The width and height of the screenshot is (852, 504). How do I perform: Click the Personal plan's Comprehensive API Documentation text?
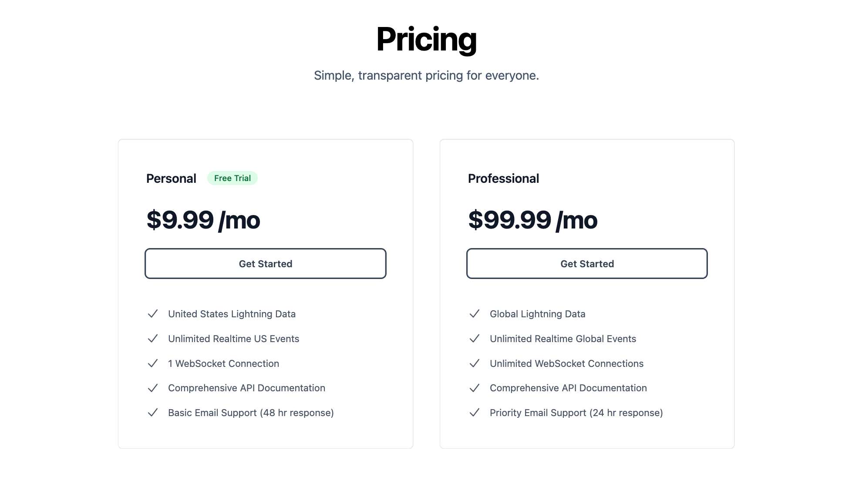(x=246, y=388)
